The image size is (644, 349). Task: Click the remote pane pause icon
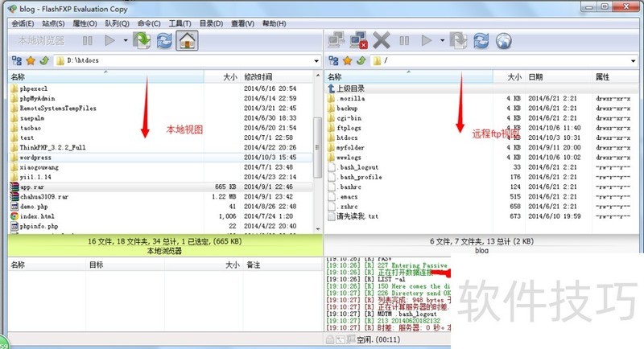(404, 40)
